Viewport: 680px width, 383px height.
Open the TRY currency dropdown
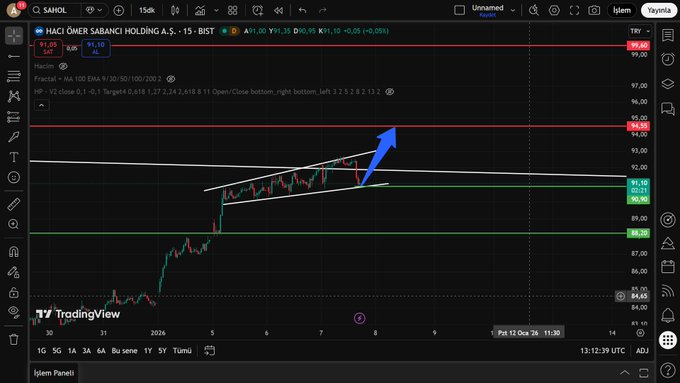640,31
